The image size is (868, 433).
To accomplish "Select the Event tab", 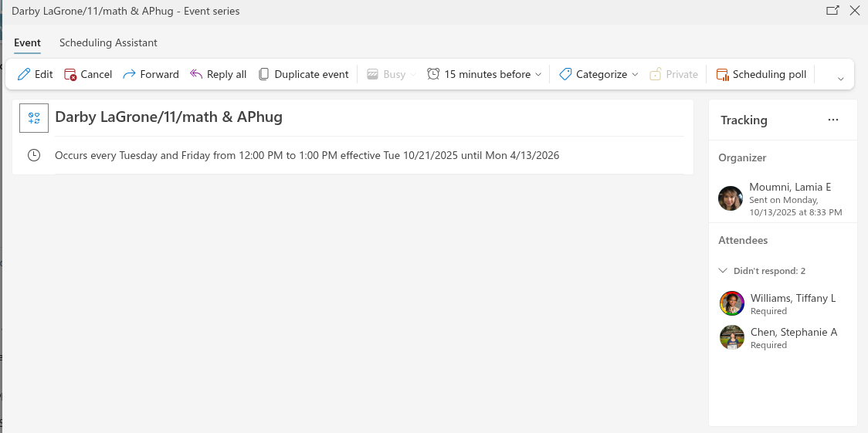I will coord(27,43).
